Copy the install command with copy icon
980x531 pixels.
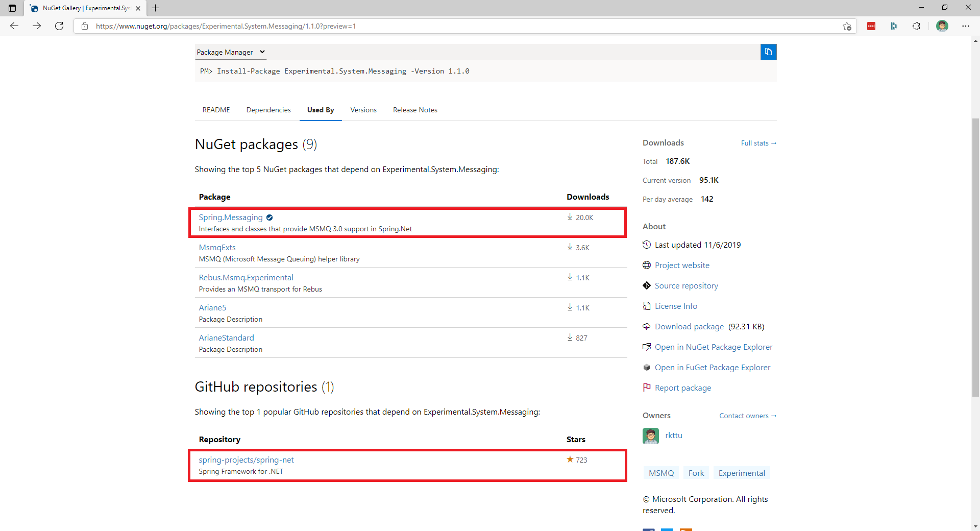tap(768, 52)
